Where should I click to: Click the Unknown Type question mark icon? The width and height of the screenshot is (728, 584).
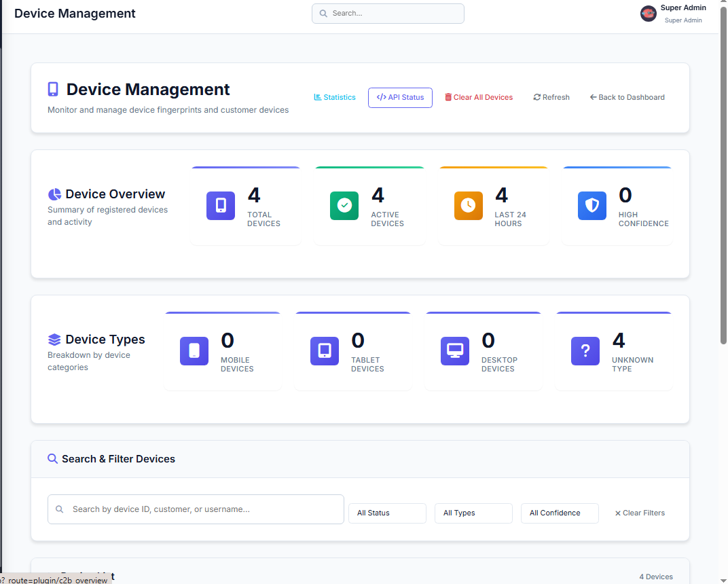585,351
